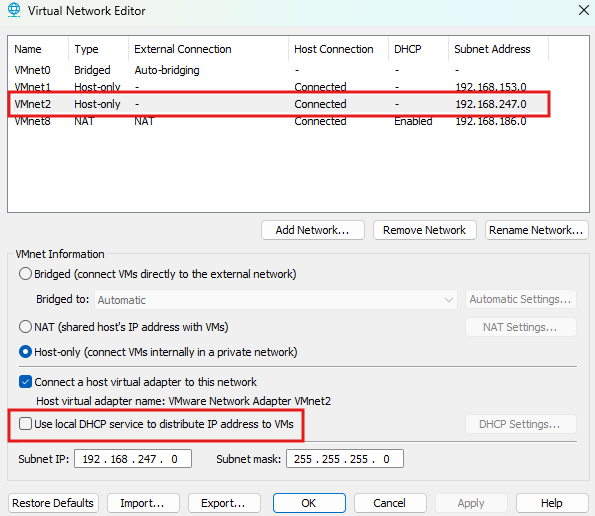Click inside the Subnet IP field

click(x=133, y=459)
